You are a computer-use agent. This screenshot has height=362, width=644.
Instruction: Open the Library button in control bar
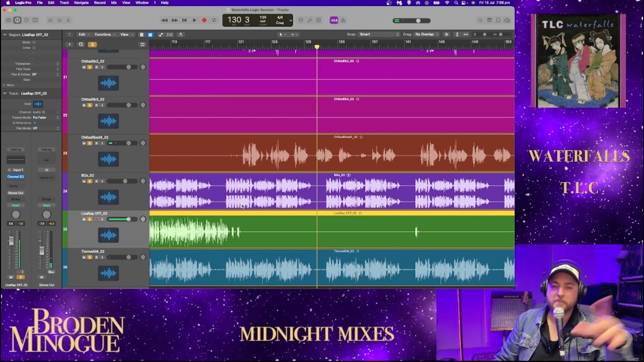[x=9, y=20]
